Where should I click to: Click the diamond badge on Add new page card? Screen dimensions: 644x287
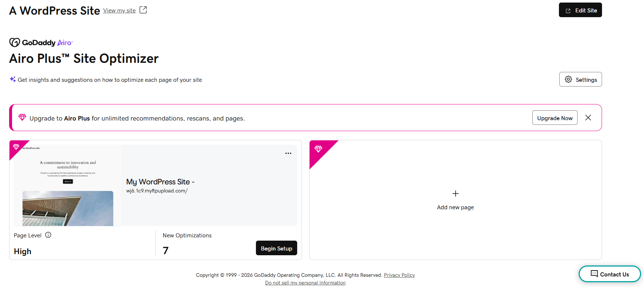318,149
